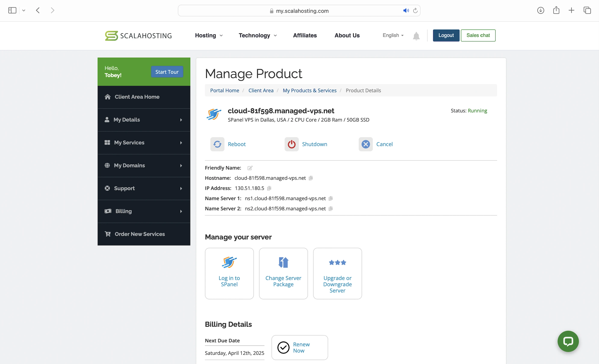Go to Affiliates page

pos(305,35)
